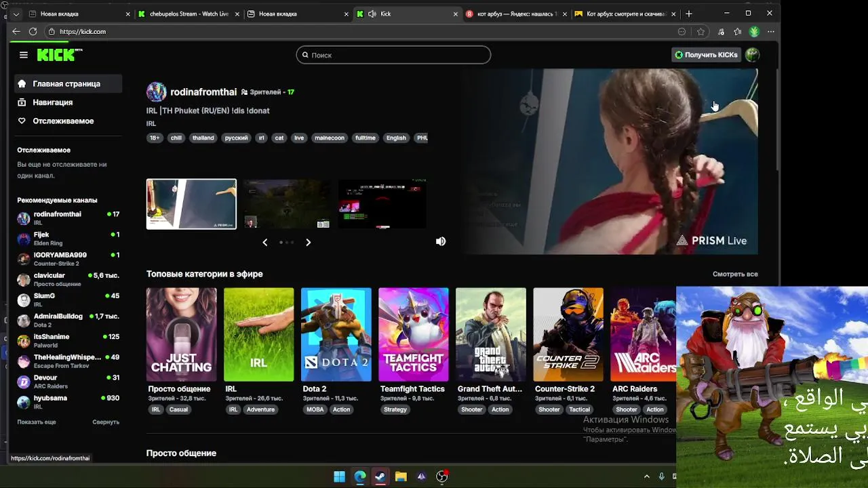Switch to chebupelos Stream tab
The image size is (868, 488).
point(189,14)
